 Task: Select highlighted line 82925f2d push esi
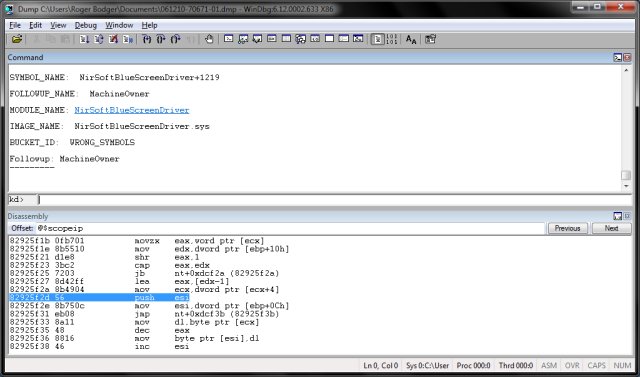[x=99, y=297]
